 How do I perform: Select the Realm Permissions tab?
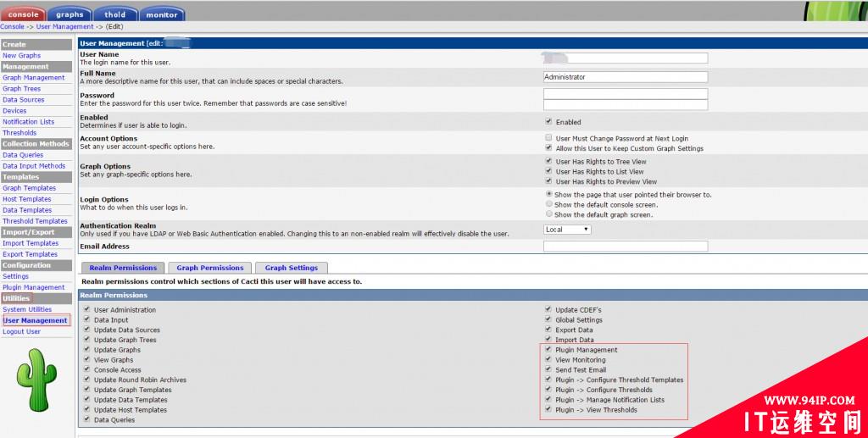123,268
